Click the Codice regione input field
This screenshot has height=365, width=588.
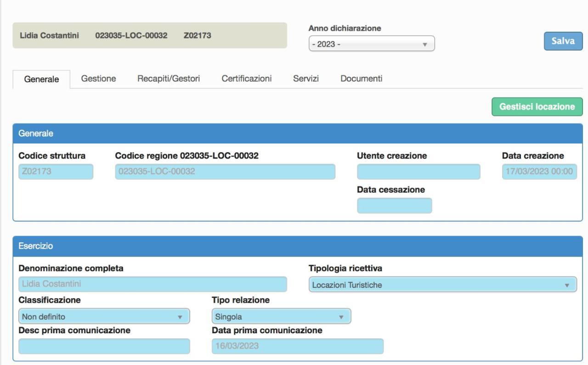click(225, 171)
